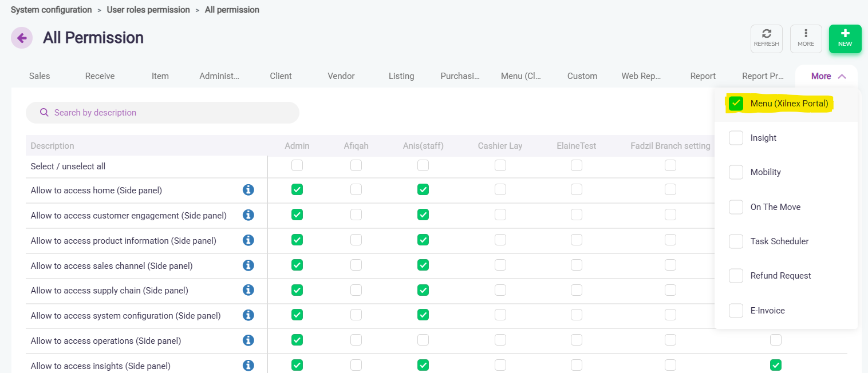Tick Afiqah checkbox for access supply chain
Viewport: 868px width, 373px height.
356,290
